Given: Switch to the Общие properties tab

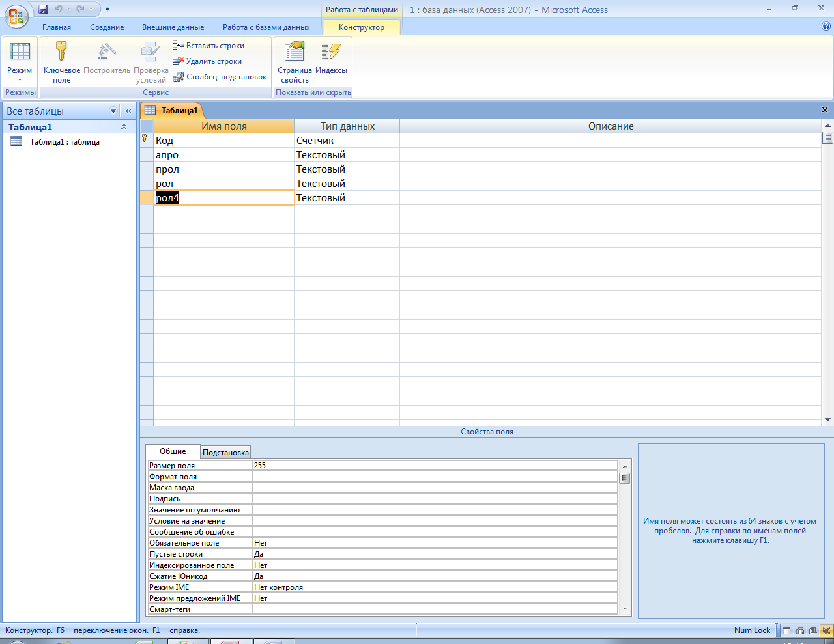Looking at the screenshot, I should click(173, 451).
